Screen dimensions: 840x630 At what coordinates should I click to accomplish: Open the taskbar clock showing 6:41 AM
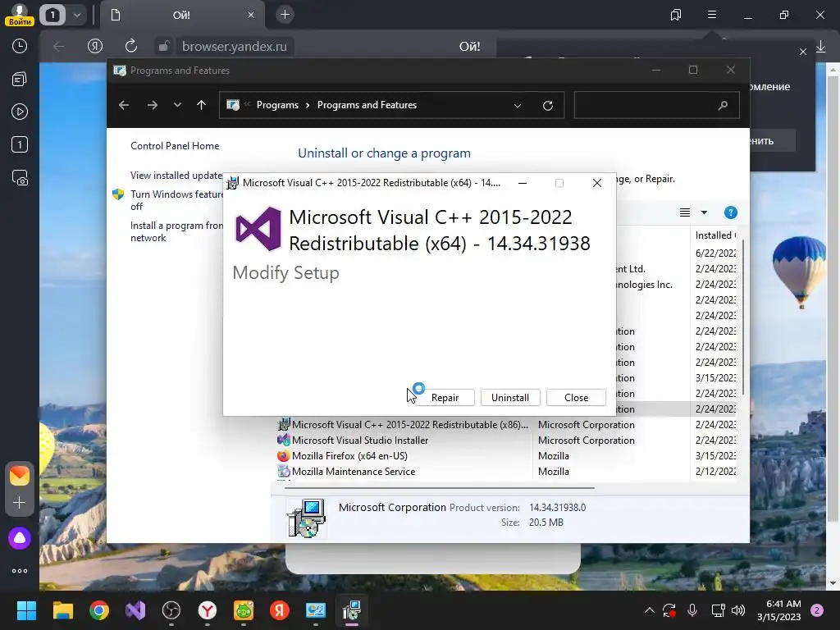pos(778,610)
